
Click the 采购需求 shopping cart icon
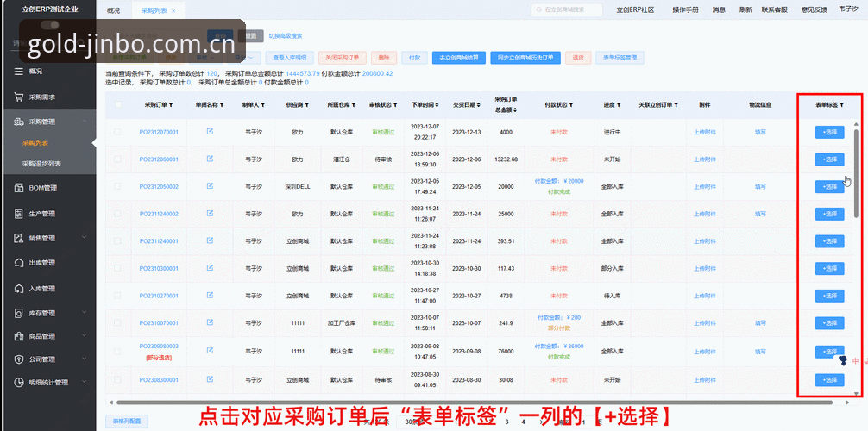[18, 97]
